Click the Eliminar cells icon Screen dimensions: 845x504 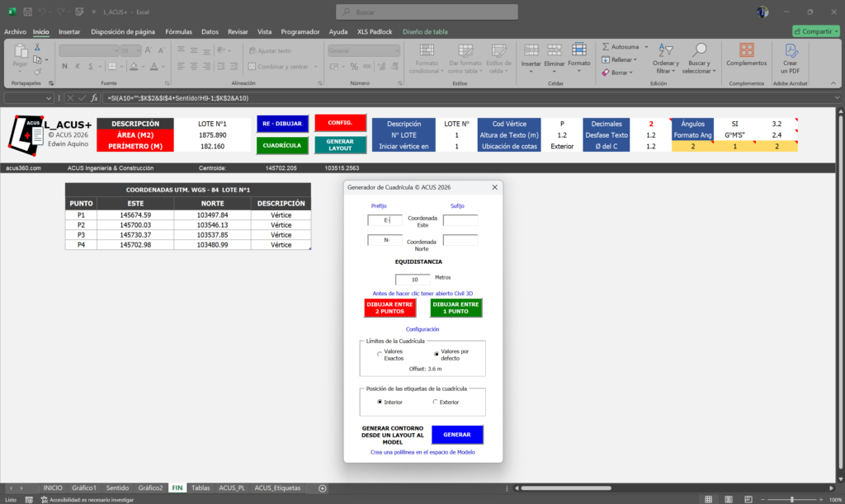tap(555, 51)
